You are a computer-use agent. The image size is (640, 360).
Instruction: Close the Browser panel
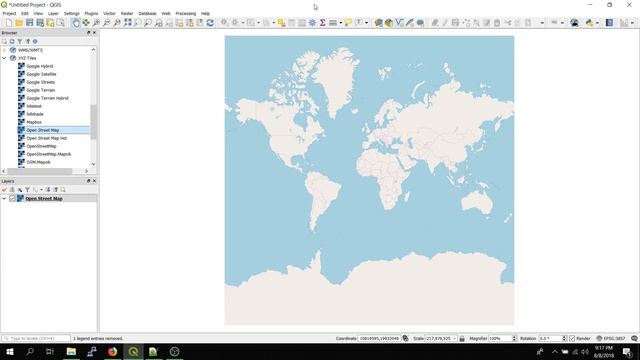95,33
